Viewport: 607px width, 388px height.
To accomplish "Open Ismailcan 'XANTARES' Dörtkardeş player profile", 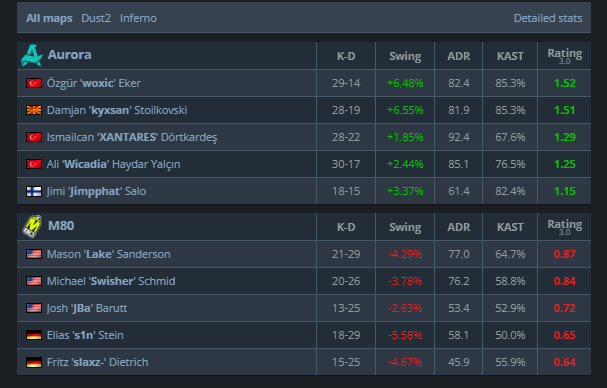I will (132, 137).
